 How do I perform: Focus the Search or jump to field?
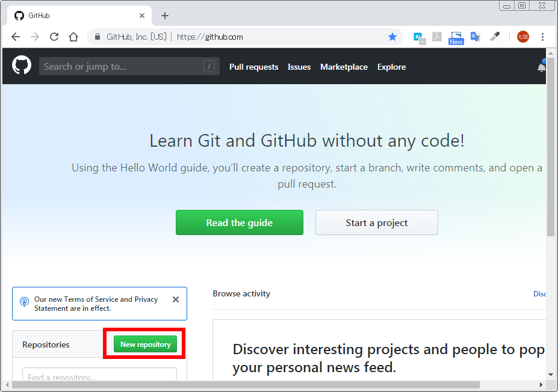tap(129, 66)
